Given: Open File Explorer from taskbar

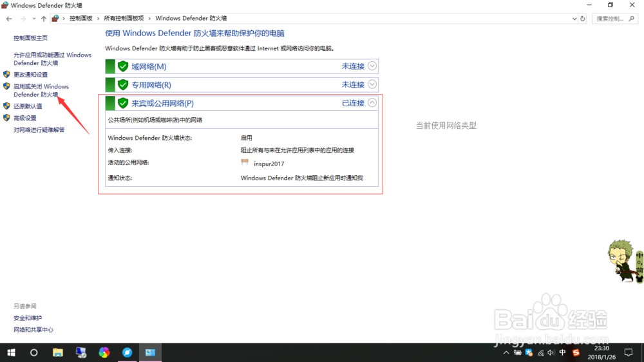Looking at the screenshot, I should point(58,352).
